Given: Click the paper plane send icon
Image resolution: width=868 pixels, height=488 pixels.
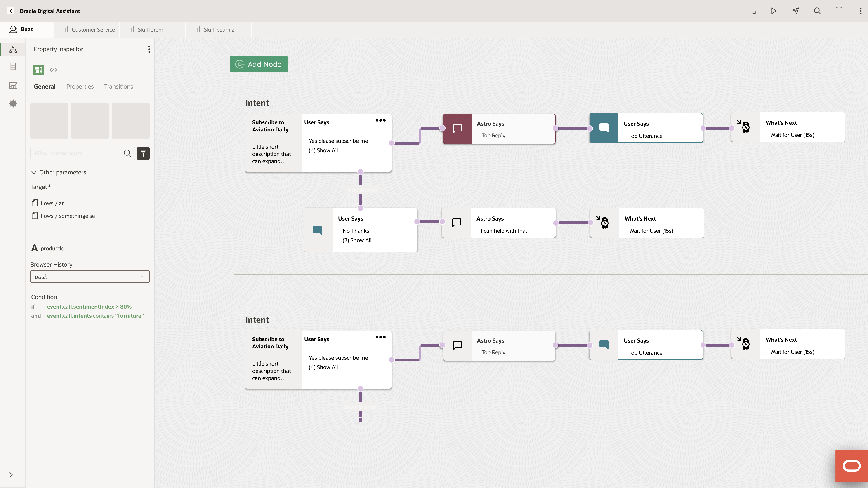Looking at the screenshot, I should [796, 11].
